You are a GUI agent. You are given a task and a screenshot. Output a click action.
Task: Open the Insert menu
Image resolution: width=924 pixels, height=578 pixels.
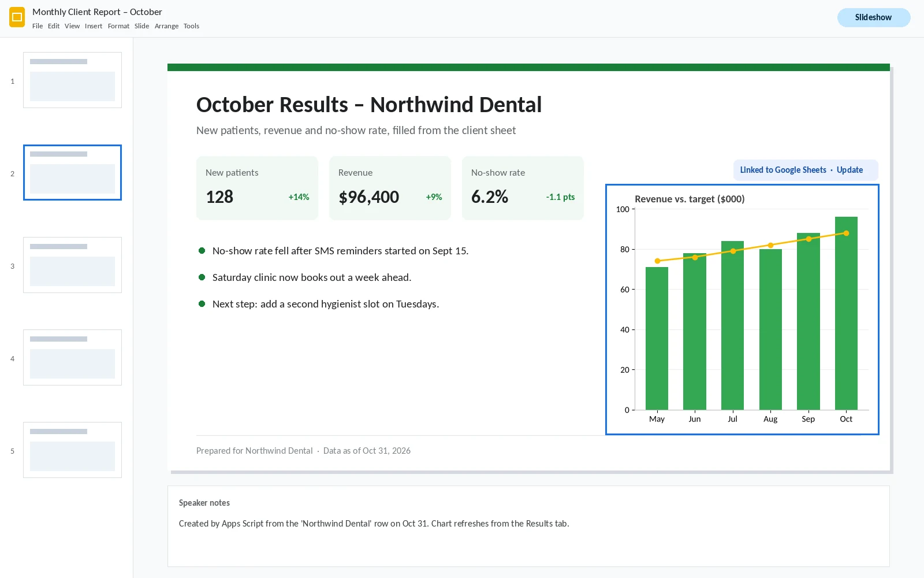[94, 26]
